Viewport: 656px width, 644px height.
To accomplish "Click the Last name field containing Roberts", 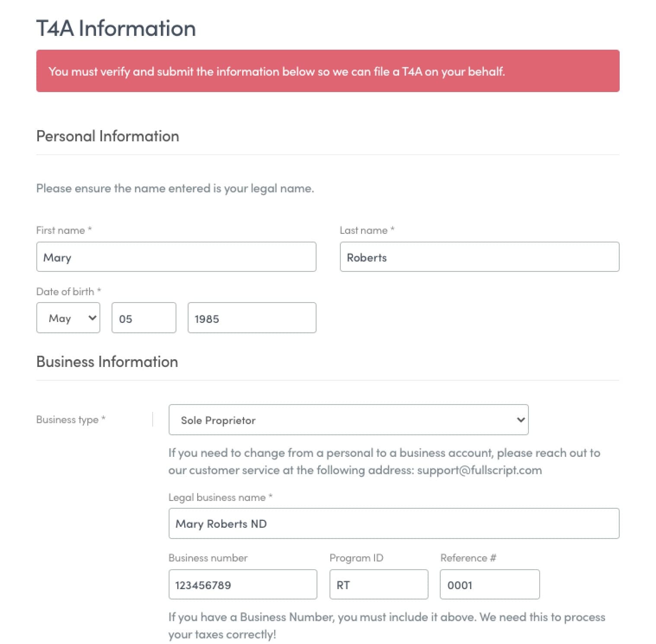I will coord(480,257).
